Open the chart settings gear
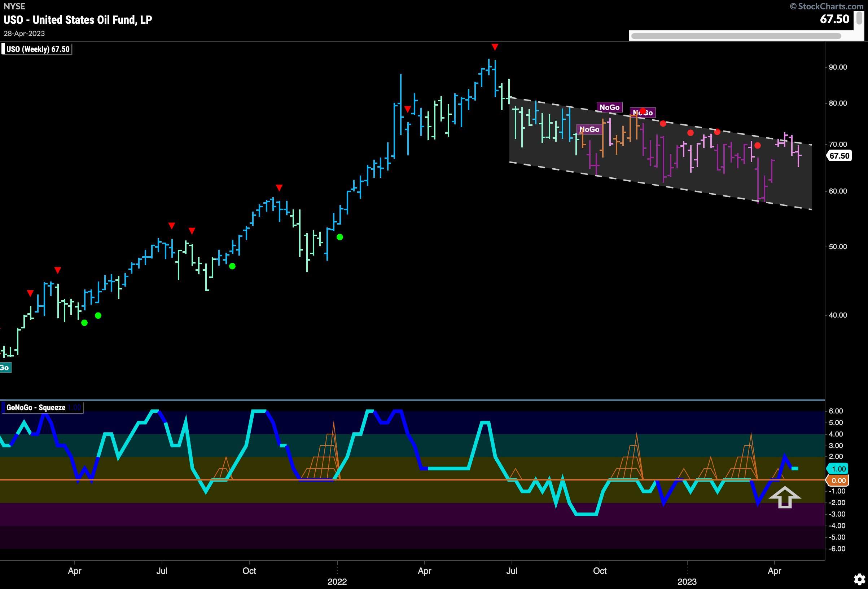The image size is (868, 589). point(859,579)
